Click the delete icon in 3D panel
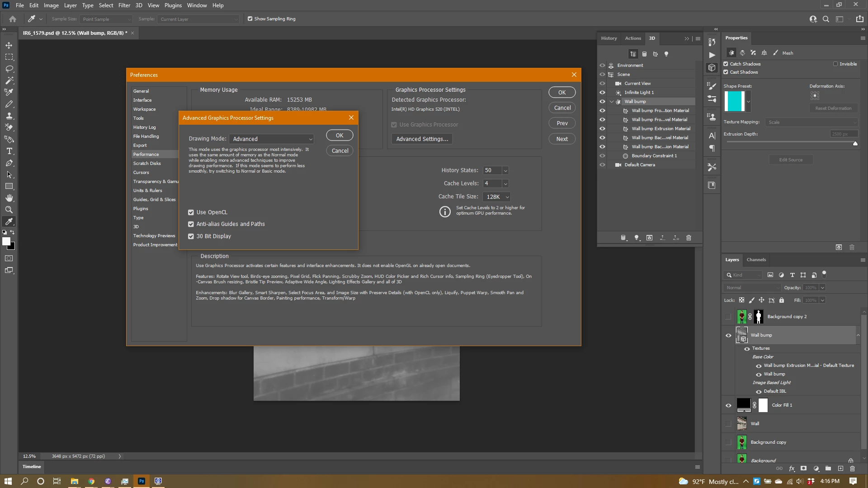 pyautogui.click(x=689, y=238)
